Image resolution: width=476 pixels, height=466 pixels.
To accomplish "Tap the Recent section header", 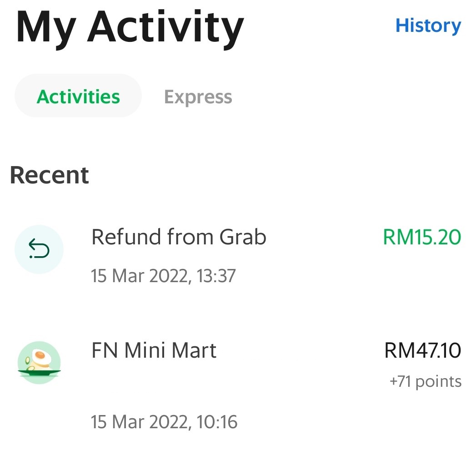I will (x=50, y=175).
